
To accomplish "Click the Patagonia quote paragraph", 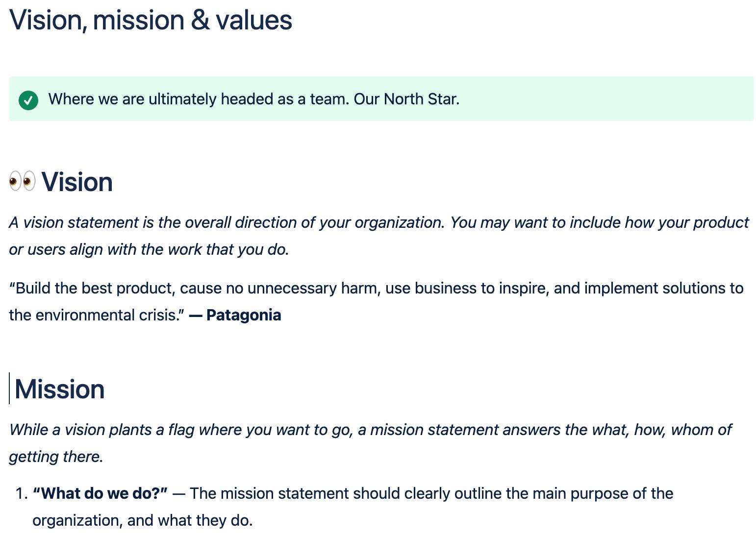I will click(x=376, y=301).
